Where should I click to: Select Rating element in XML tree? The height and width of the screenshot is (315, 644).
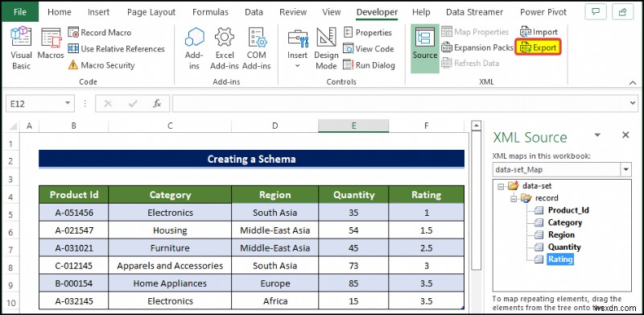[560, 259]
